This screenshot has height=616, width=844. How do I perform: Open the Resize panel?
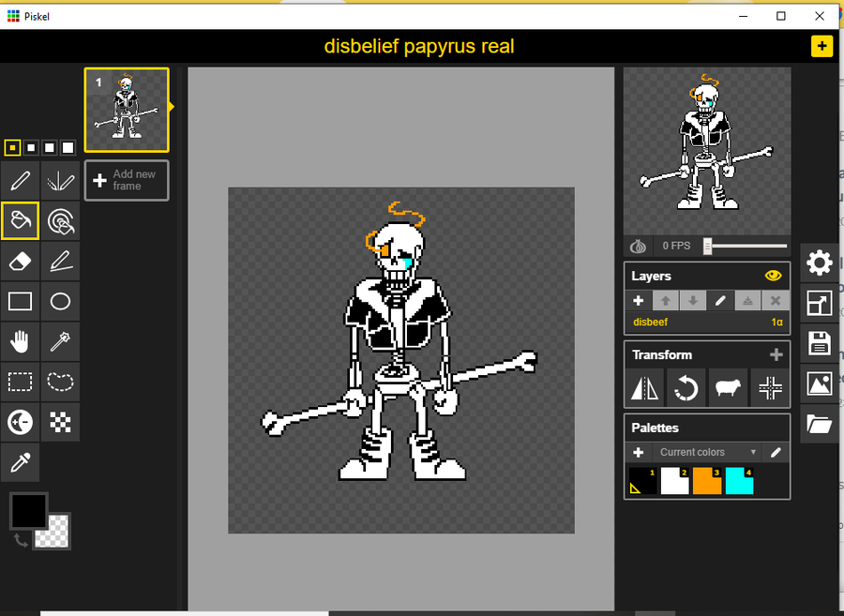click(820, 303)
